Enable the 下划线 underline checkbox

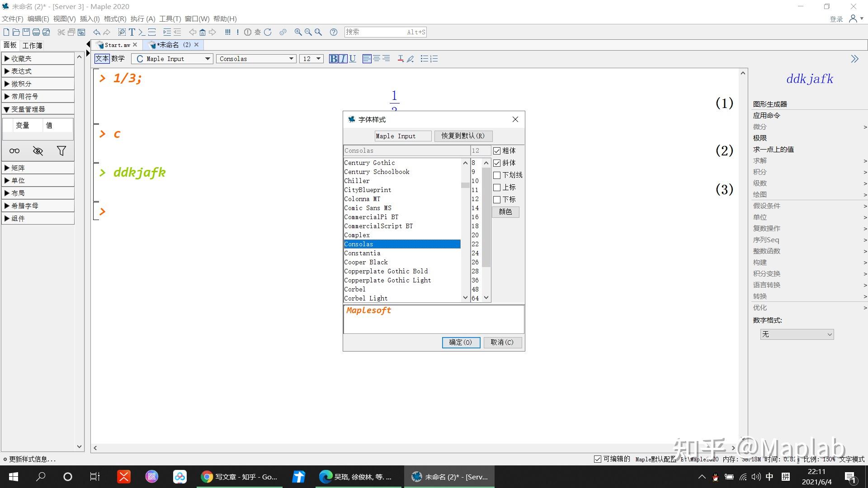[497, 175]
